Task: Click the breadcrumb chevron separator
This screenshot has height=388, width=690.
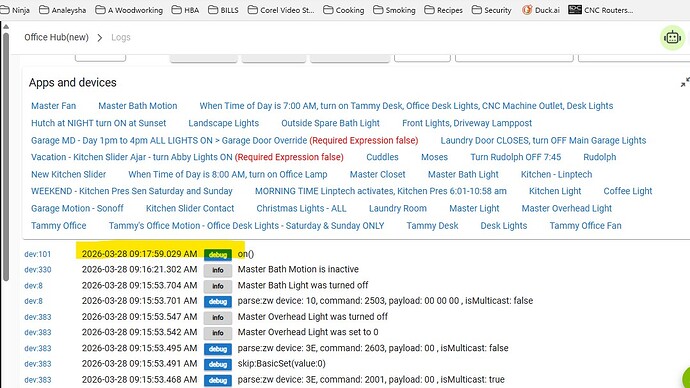Action: 100,38
